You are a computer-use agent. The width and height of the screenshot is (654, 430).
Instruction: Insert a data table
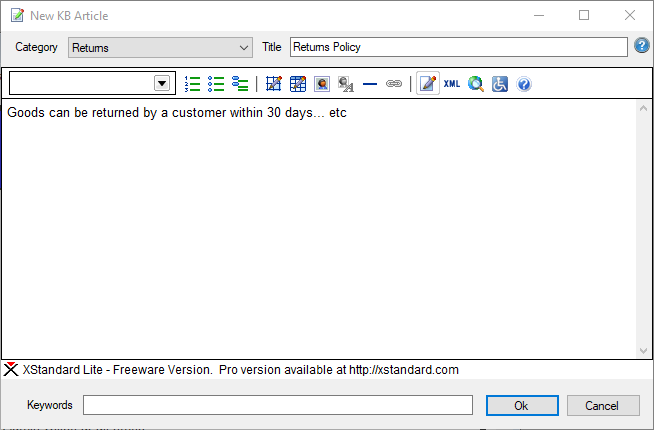click(298, 84)
